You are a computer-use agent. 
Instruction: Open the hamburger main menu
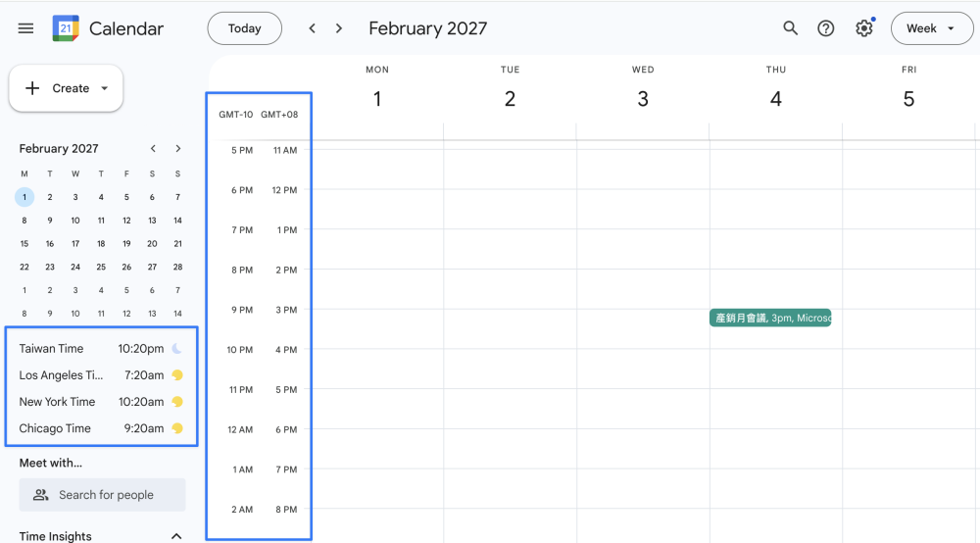(x=25, y=28)
